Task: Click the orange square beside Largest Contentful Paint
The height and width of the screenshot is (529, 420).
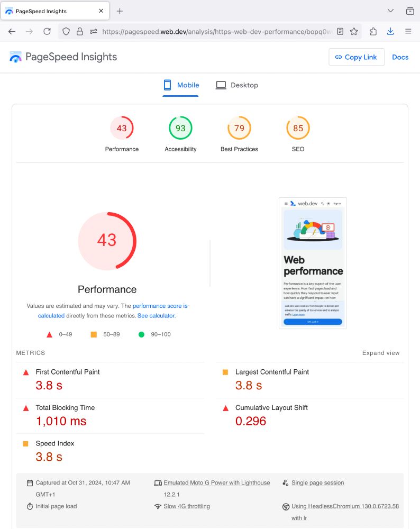Action: [x=225, y=372]
